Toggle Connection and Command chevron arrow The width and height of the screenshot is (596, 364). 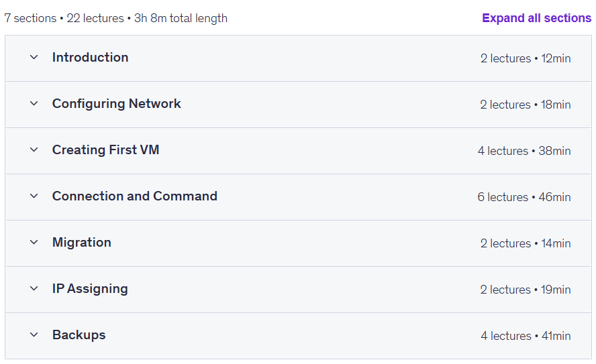coord(34,196)
